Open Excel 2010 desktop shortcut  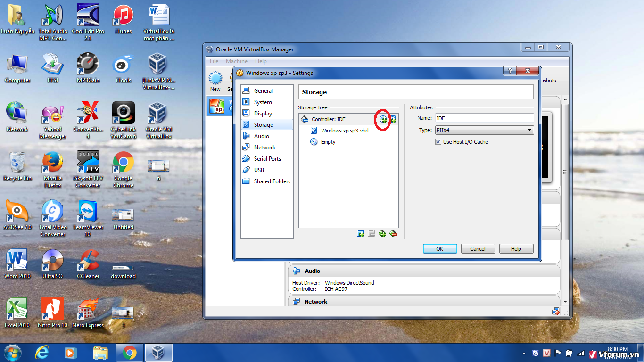tap(17, 313)
